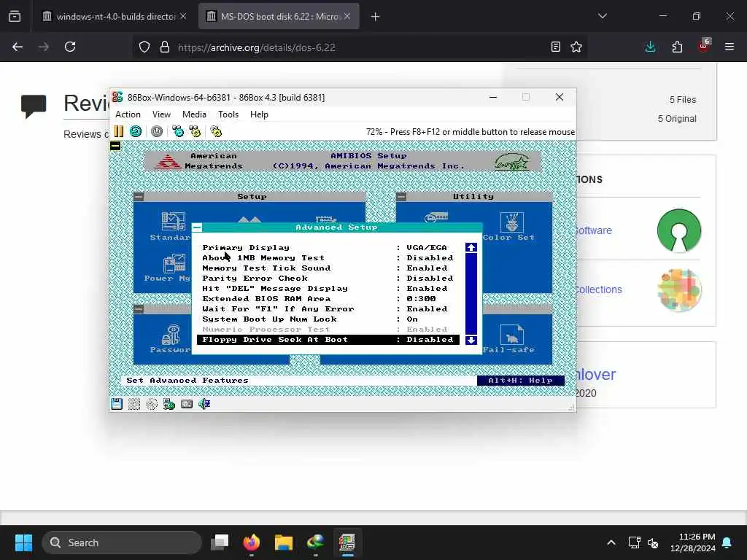Open File Explorer from taskbar
This screenshot has width=747, height=560.
pyautogui.click(x=284, y=542)
